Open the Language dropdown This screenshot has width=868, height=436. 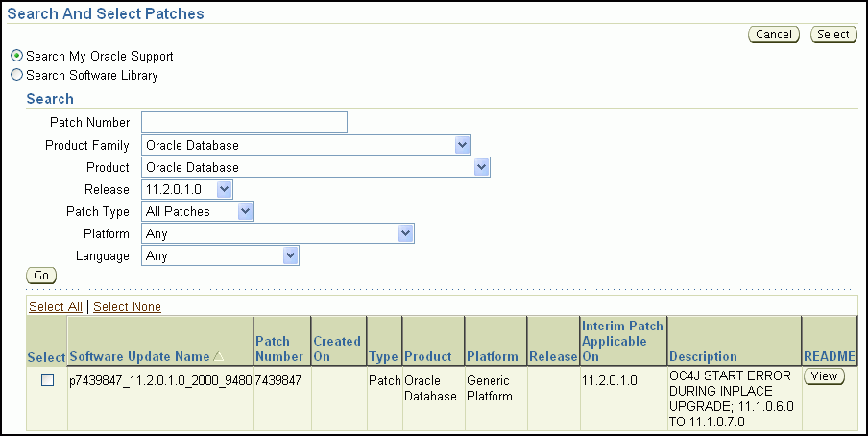tap(220, 256)
